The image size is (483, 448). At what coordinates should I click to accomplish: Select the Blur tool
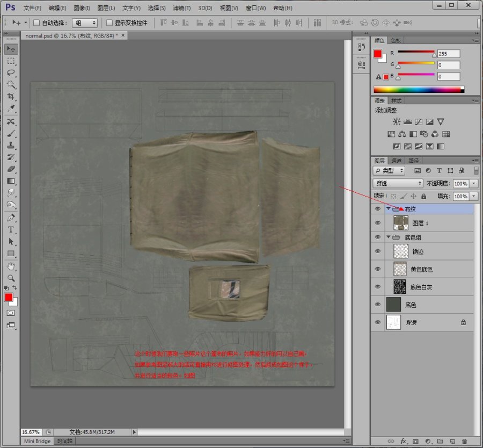[11, 193]
